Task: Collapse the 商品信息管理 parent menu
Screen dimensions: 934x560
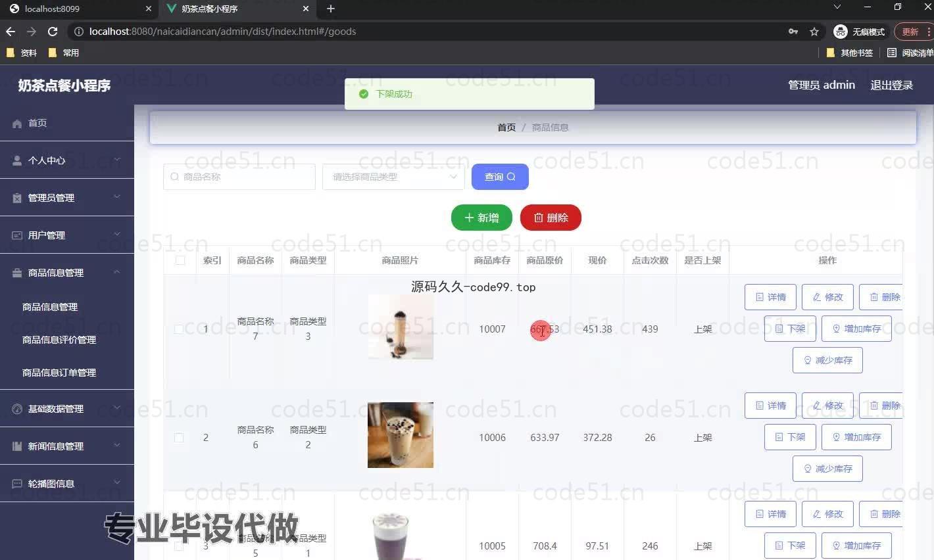Action: [67, 273]
